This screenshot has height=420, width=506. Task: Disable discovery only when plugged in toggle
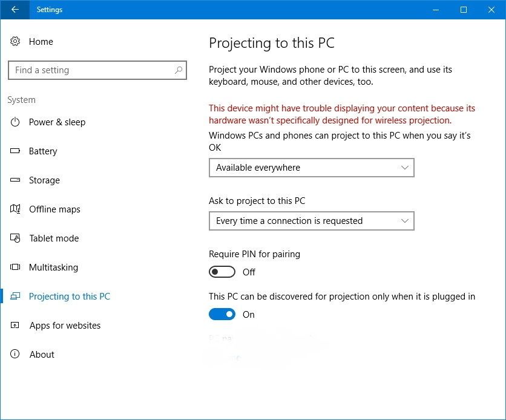click(x=222, y=315)
